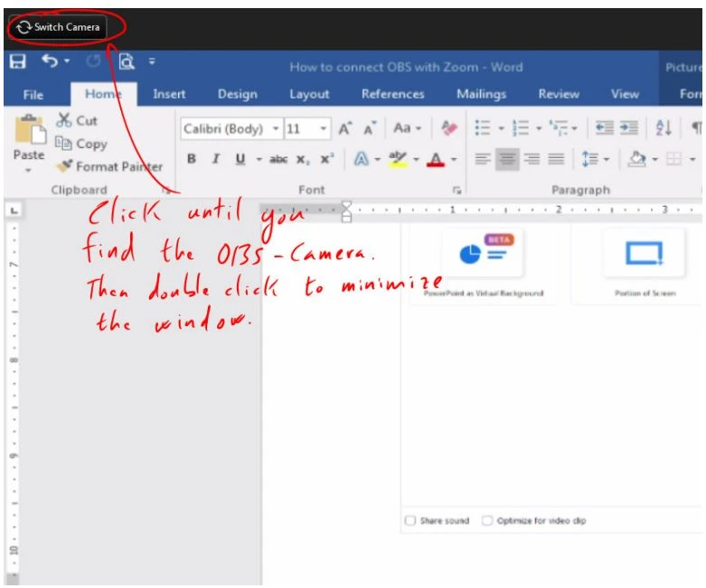Apply Italic formatting
The width and height of the screenshot is (706, 588).
click(x=215, y=159)
